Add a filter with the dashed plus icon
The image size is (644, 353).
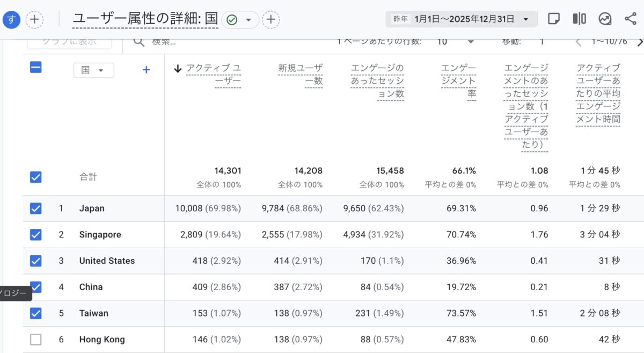click(271, 20)
